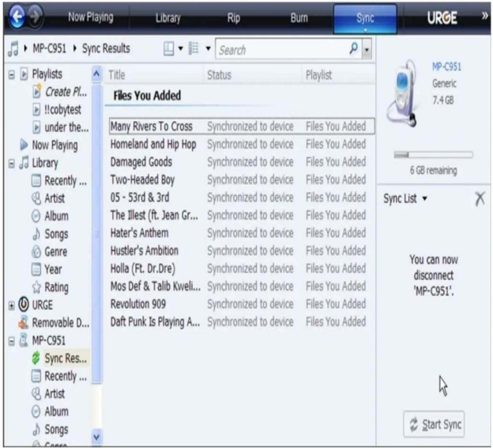Open the Library tab
Viewport: 493px width, 448px height.
pos(168,18)
